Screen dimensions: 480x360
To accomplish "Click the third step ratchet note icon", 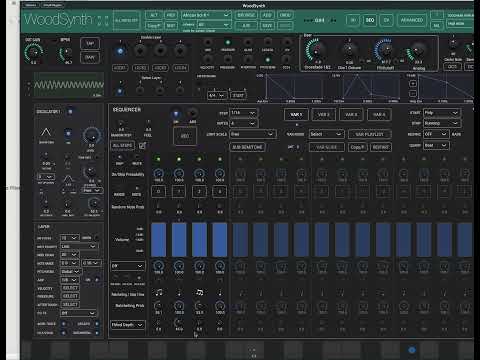I will pos(199,293).
